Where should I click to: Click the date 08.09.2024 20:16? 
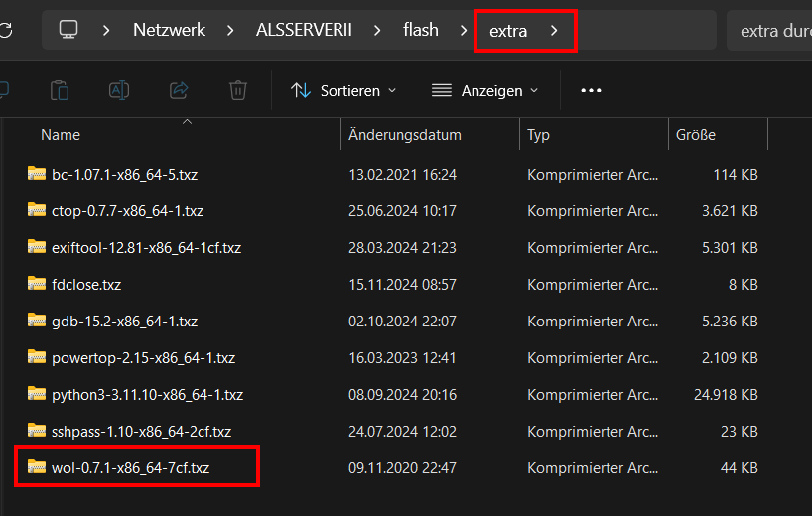402,395
